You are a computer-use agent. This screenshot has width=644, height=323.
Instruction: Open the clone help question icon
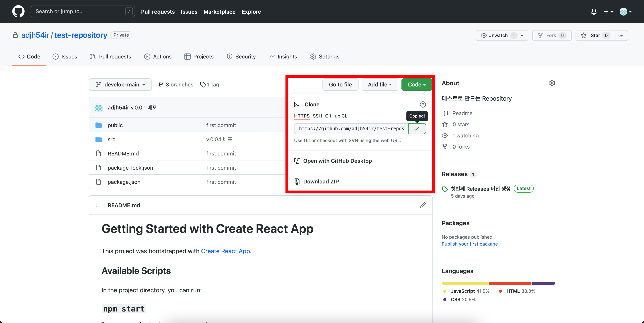pos(423,104)
